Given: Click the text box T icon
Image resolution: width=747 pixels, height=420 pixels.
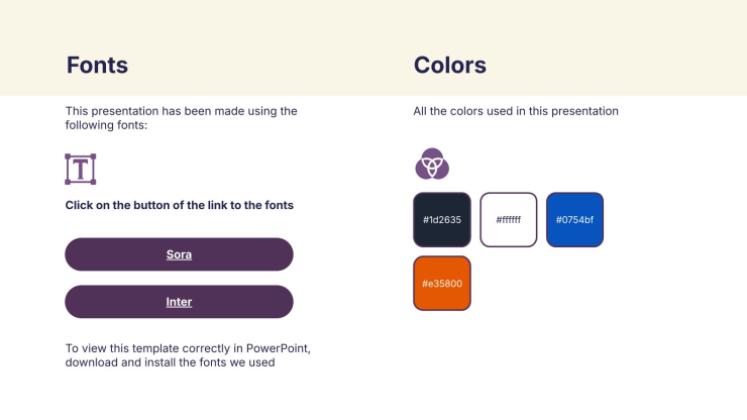Looking at the screenshot, I should (x=81, y=169).
